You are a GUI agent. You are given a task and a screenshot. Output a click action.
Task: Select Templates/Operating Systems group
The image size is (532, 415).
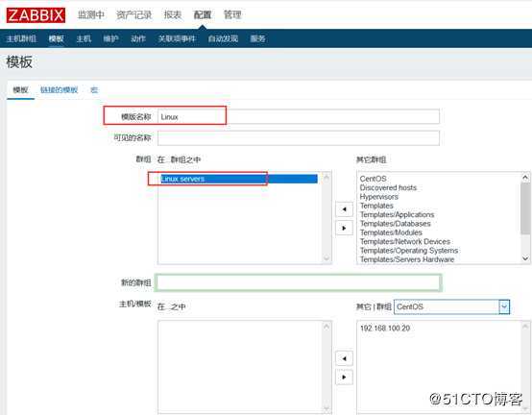(x=409, y=251)
